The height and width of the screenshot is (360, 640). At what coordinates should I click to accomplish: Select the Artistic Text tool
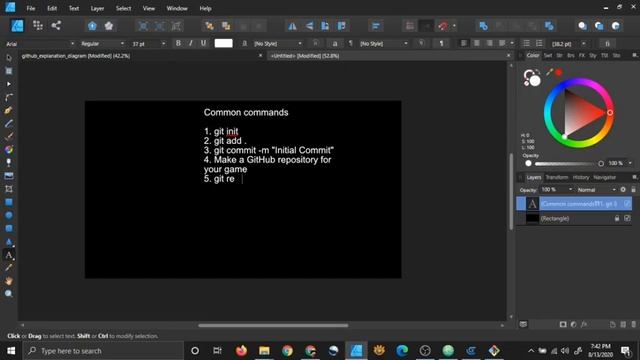[x=9, y=255]
